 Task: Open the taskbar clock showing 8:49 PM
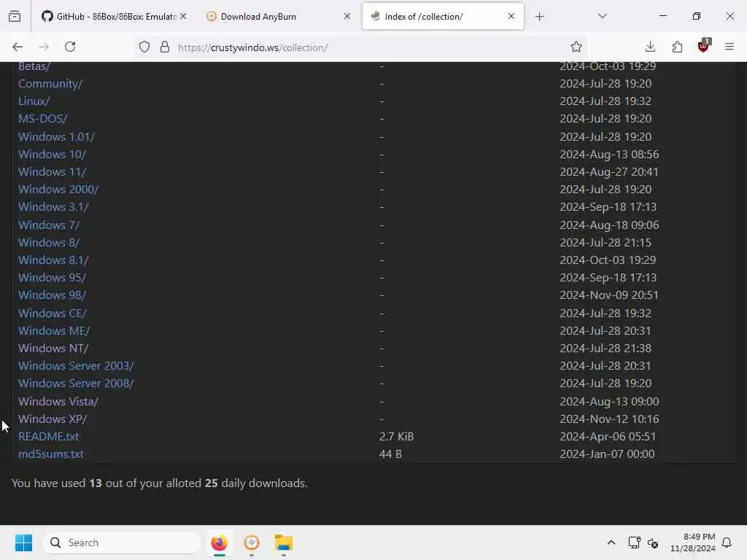pos(693,542)
